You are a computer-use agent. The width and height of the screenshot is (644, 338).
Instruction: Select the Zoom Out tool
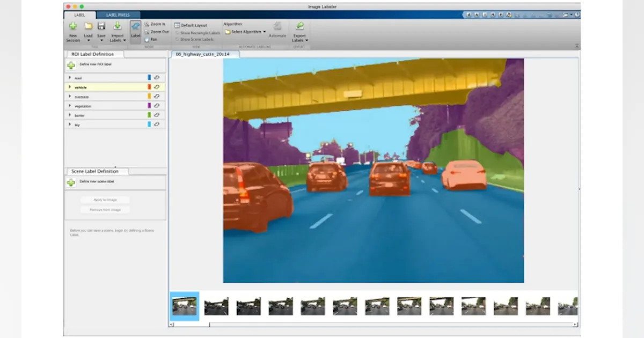(x=156, y=32)
